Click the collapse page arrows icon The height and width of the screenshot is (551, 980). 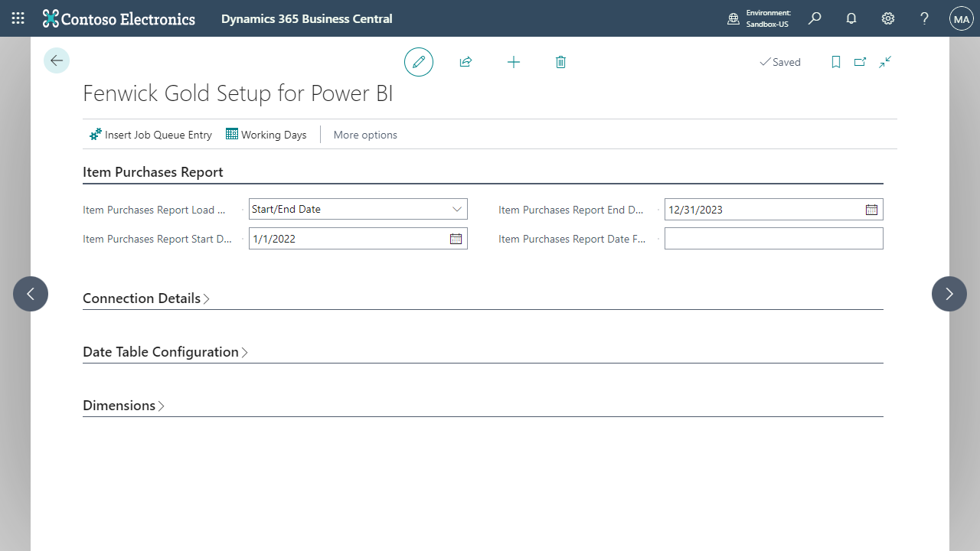(885, 62)
